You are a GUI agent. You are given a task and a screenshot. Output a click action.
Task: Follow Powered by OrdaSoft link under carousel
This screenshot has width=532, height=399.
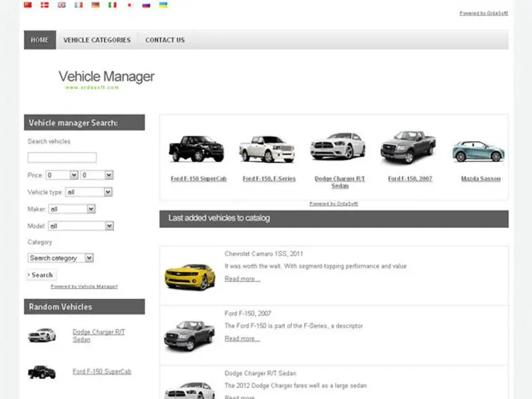pos(334,203)
